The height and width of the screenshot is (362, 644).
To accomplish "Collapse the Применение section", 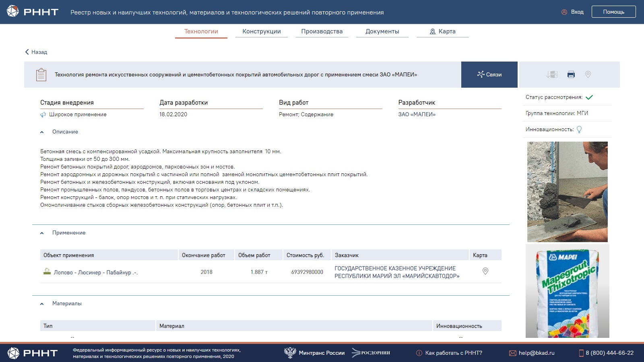I will [63, 233].
